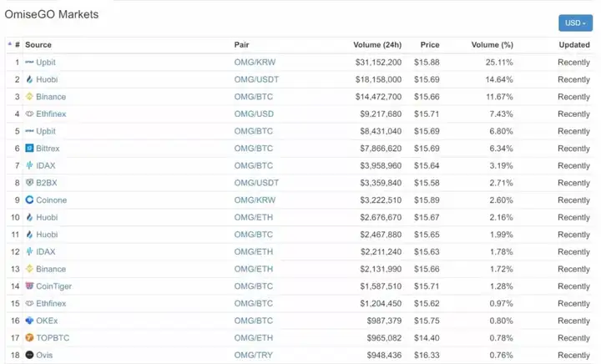
Task: Click the Huobi flame icon in row 2
Action: pos(29,79)
